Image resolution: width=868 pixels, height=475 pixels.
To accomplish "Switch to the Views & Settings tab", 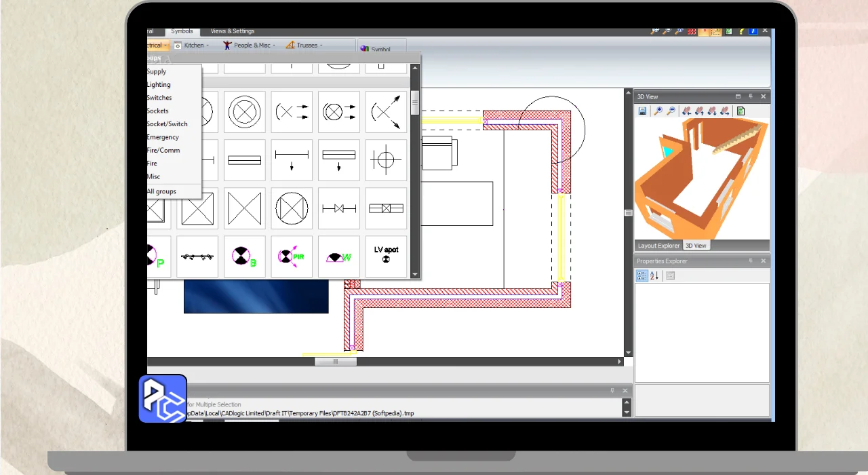I will (x=232, y=31).
